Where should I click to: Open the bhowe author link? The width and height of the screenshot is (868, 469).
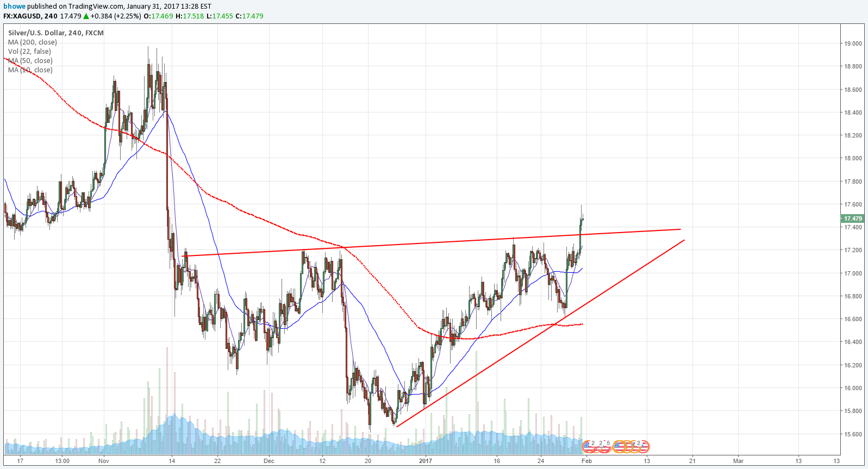point(14,7)
